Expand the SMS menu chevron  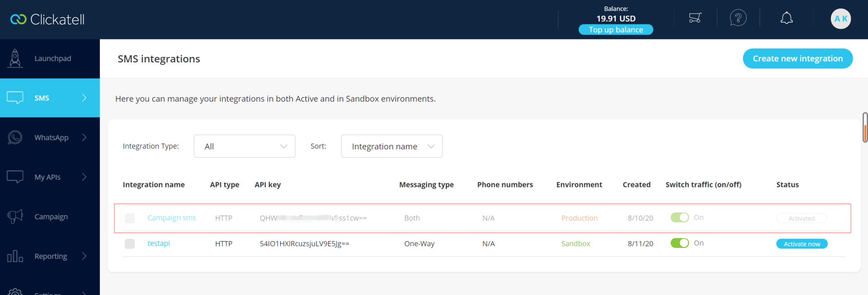[84, 98]
